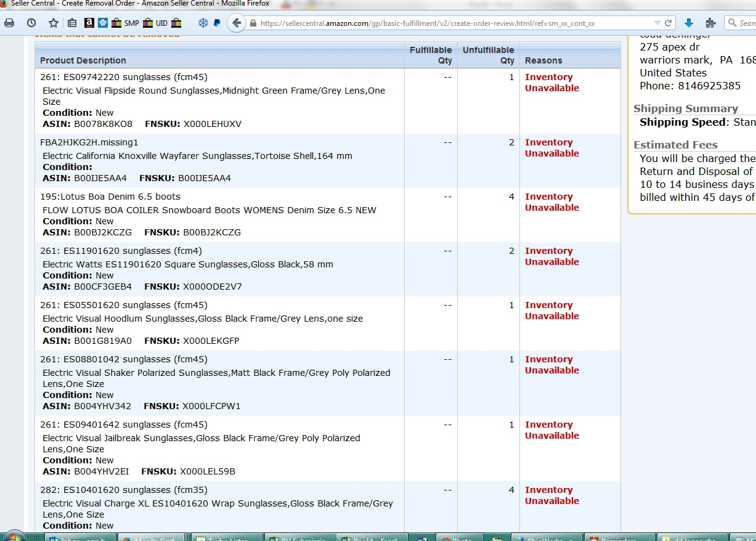The height and width of the screenshot is (541, 756).
Task: Click the 'Estimated Fees' heading
Action: 675,145
